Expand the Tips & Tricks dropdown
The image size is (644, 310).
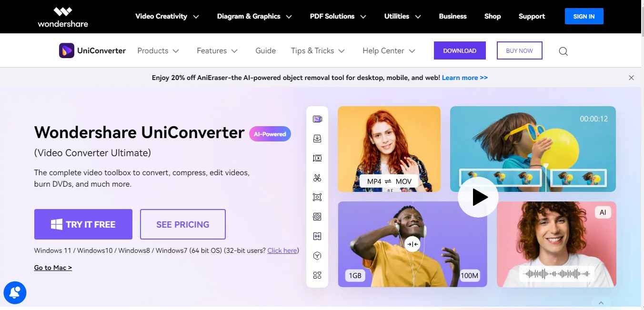click(x=318, y=50)
